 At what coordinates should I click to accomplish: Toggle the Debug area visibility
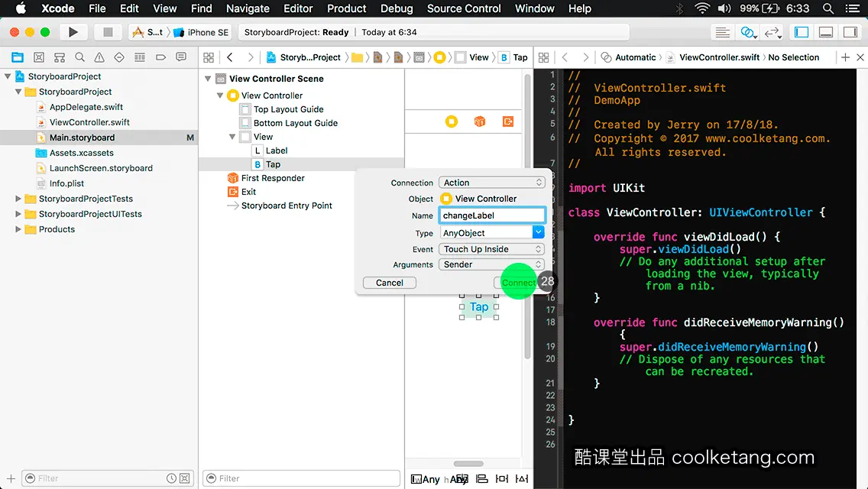click(x=826, y=32)
